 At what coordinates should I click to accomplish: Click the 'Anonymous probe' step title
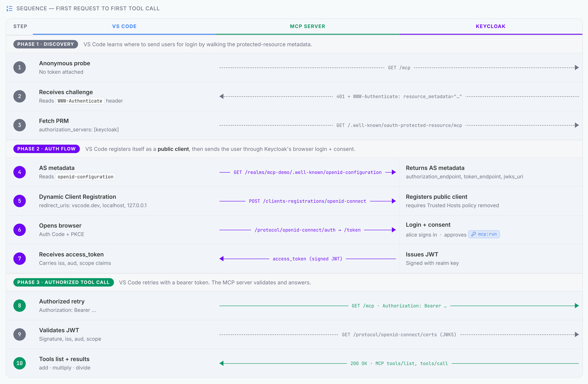point(64,63)
